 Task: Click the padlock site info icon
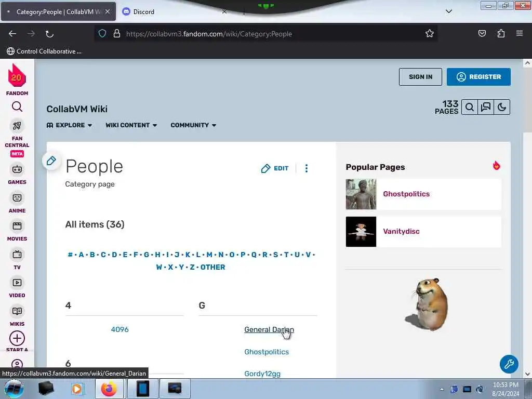coord(117,34)
